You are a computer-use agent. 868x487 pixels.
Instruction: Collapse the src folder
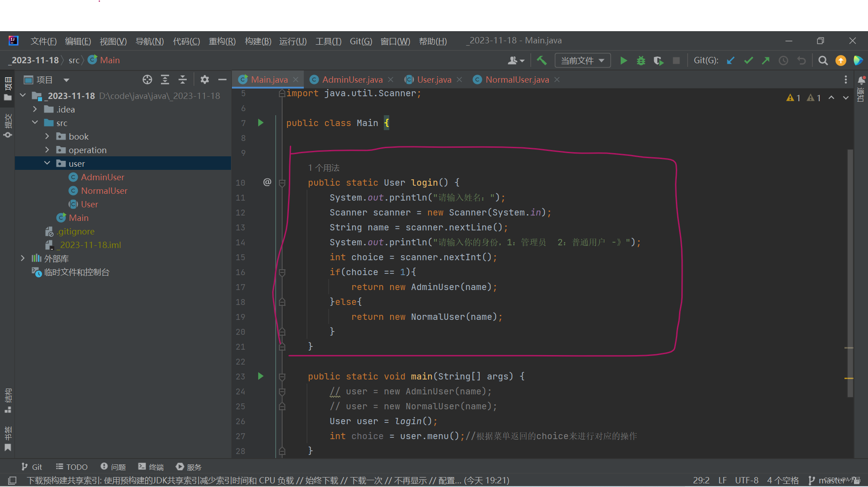coord(35,122)
